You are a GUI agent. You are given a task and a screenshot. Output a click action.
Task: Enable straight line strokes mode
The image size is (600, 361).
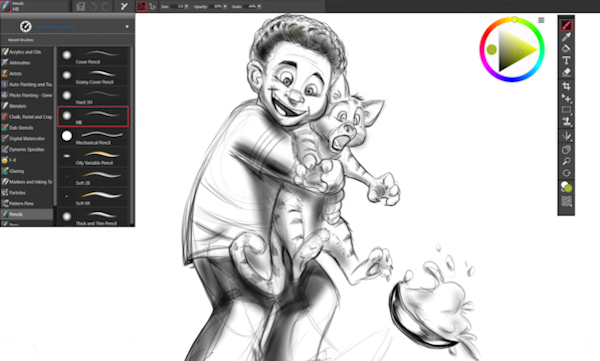coord(152,7)
